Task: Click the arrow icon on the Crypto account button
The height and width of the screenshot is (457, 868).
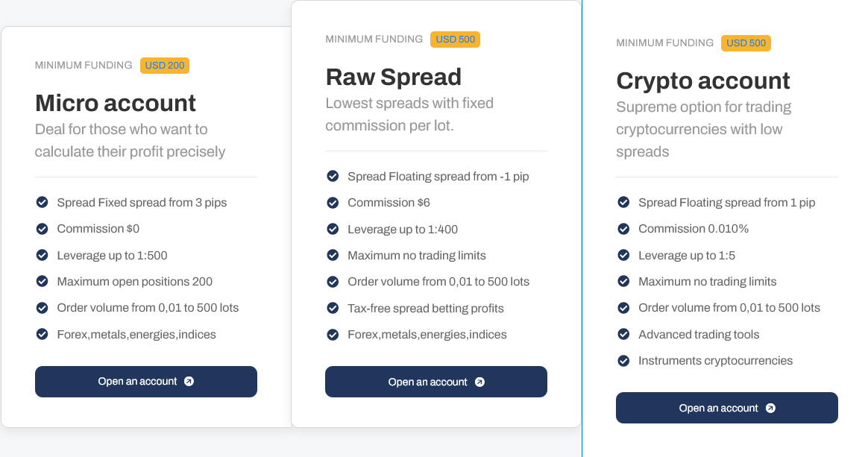Action: click(x=770, y=408)
